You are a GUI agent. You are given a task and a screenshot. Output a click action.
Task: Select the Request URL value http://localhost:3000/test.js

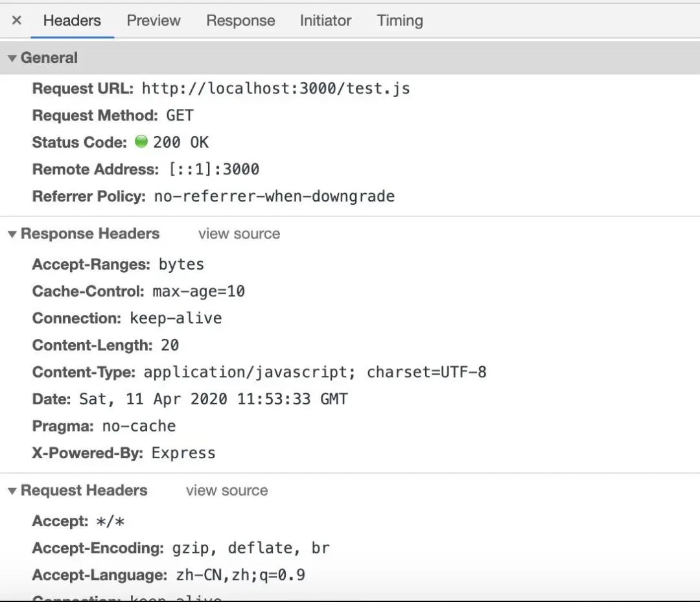[x=276, y=88]
